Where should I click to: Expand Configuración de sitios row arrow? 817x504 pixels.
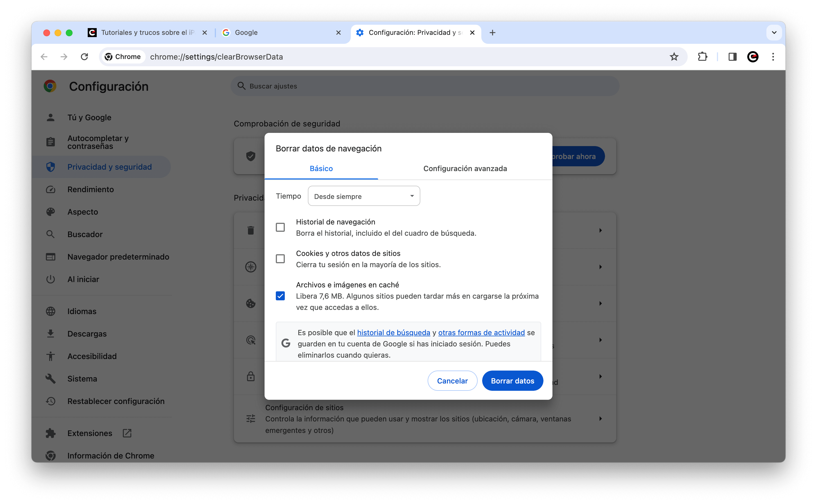(601, 419)
